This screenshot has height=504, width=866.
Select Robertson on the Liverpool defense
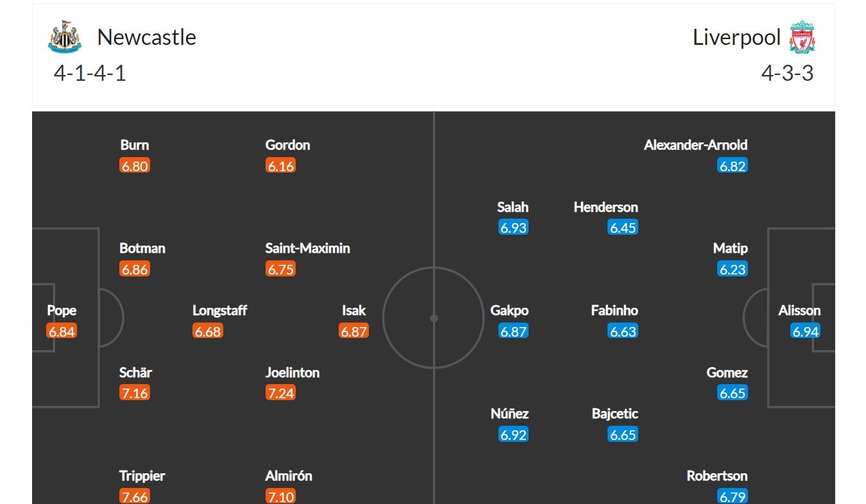(717, 476)
